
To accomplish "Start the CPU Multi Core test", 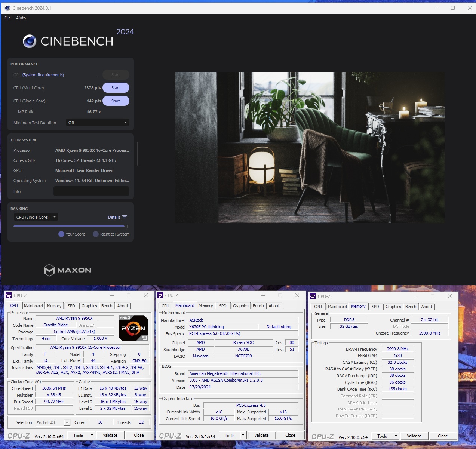I will [x=116, y=88].
